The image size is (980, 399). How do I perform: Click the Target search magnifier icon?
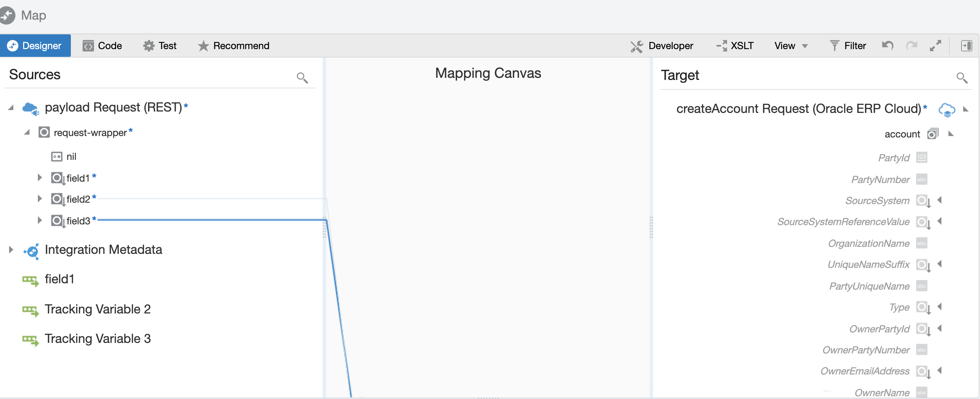pos(961,77)
